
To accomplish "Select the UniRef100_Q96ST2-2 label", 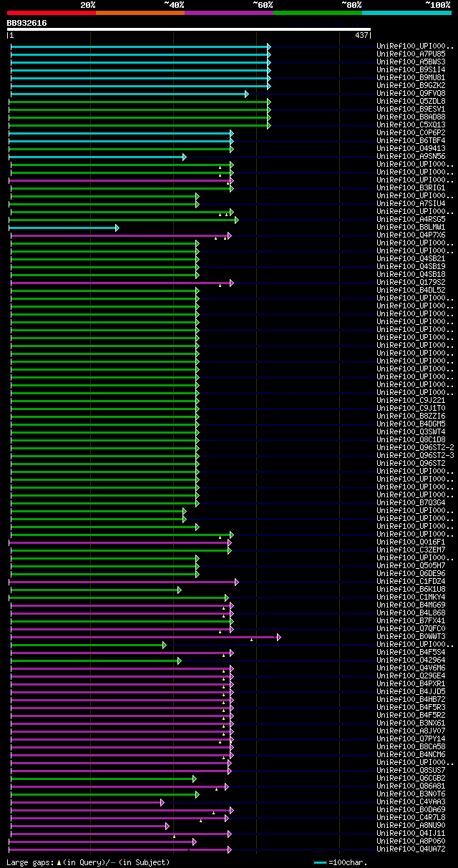I will (415, 447).
